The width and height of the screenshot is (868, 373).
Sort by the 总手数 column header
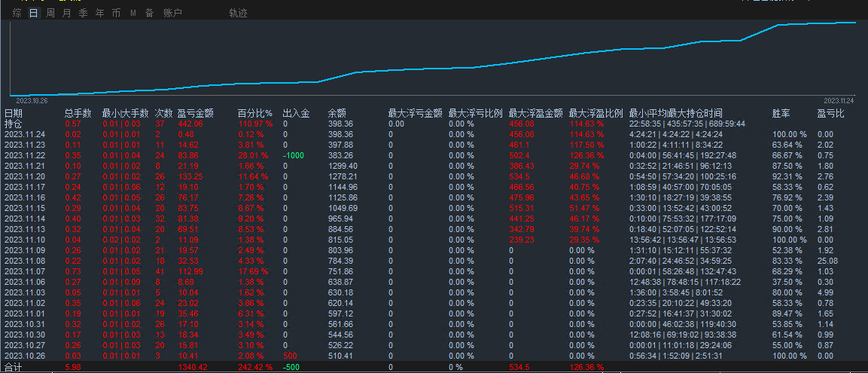pos(78,114)
